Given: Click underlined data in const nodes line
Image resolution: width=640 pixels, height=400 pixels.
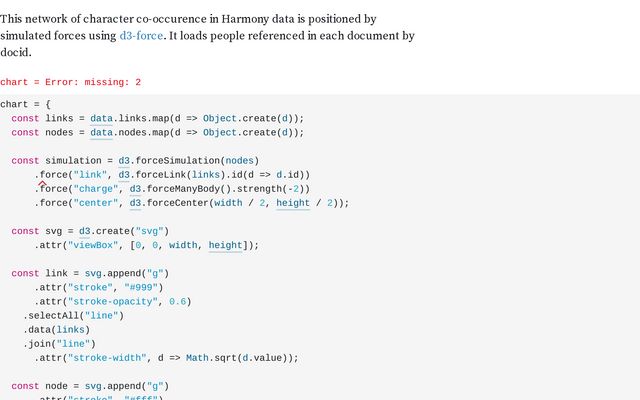Looking at the screenshot, I should pyautogui.click(x=101, y=132).
